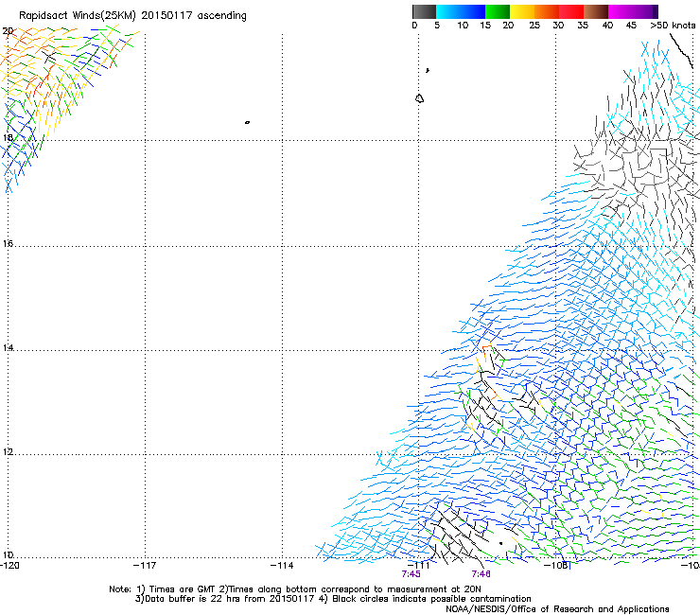Image resolution: width=700 pixels, height=615 pixels.
Task: Click the '18' latitude axis label
Action: tap(8, 137)
